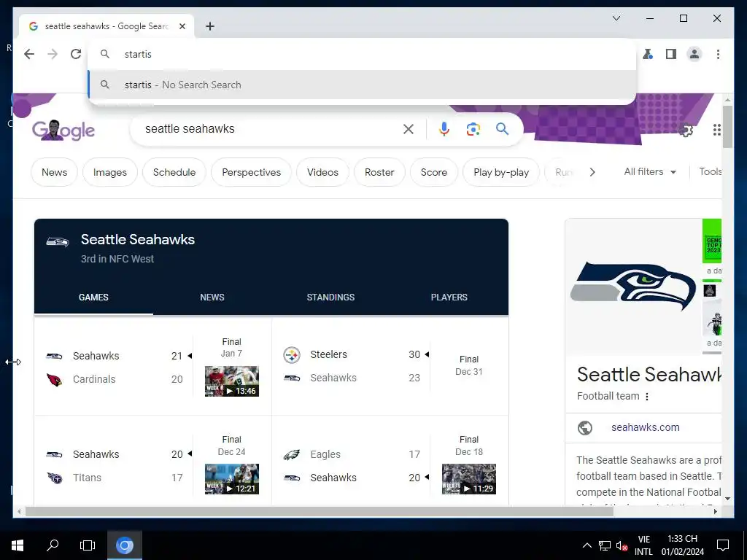Clear the Google search box with the X
This screenshot has height=560, width=747.
[x=409, y=129]
